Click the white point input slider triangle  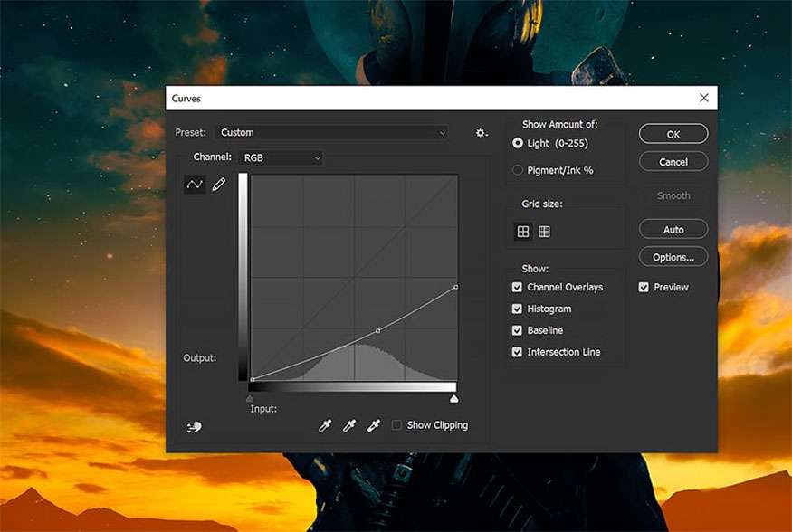point(454,399)
